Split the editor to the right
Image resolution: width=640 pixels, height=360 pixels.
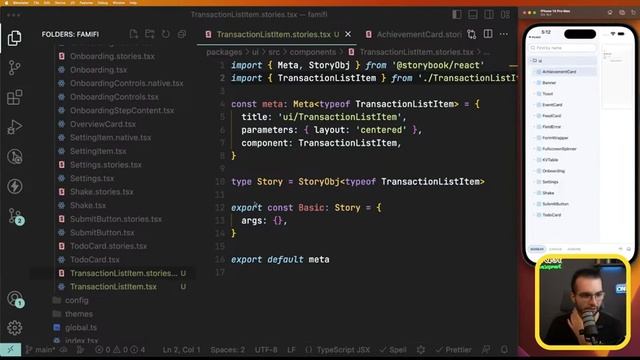488,34
